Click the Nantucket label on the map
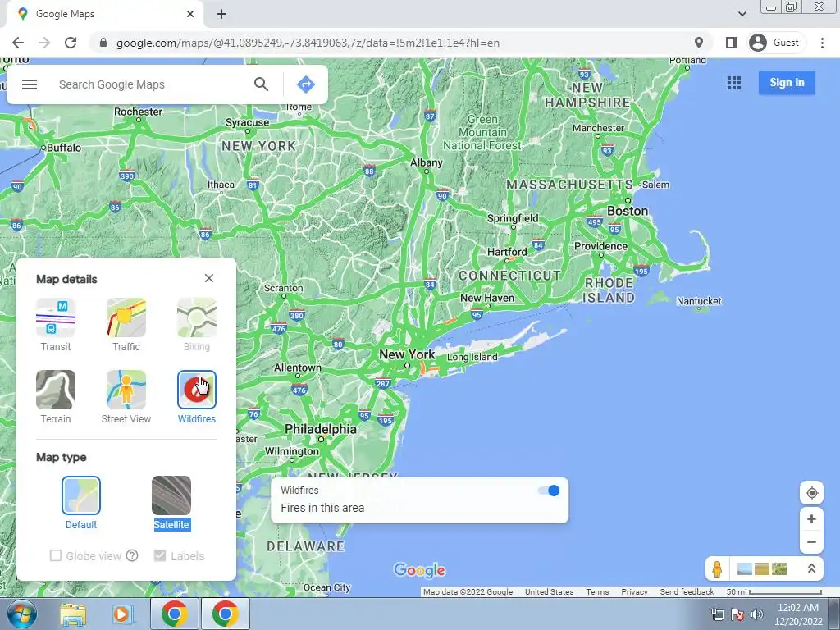Image resolution: width=840 pixels, height=630 pixels. point(699,301)
